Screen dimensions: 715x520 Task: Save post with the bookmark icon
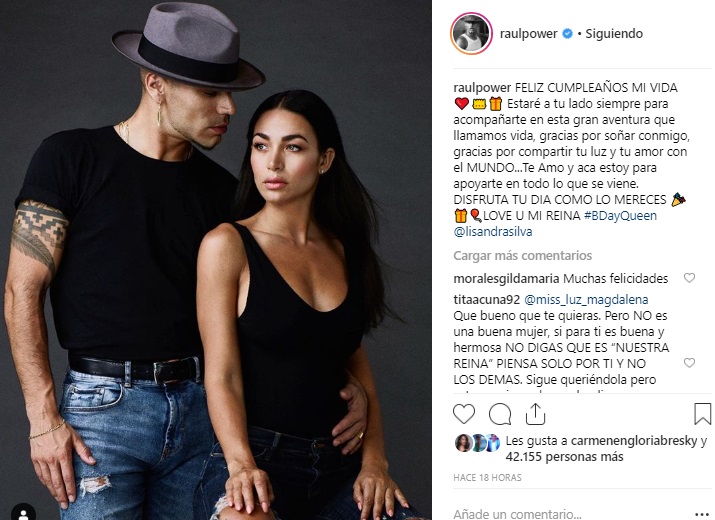pyautogui.click(x=702, y=414)
